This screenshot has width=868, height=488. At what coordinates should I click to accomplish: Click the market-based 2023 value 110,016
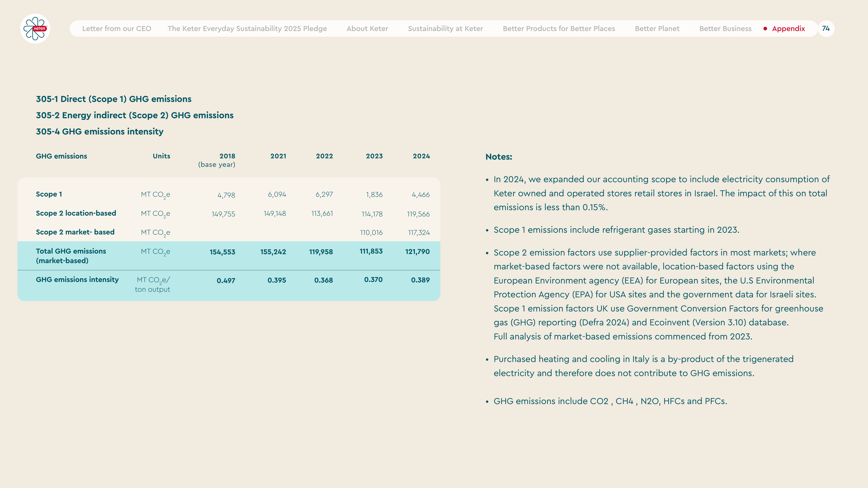click(371, 233)
